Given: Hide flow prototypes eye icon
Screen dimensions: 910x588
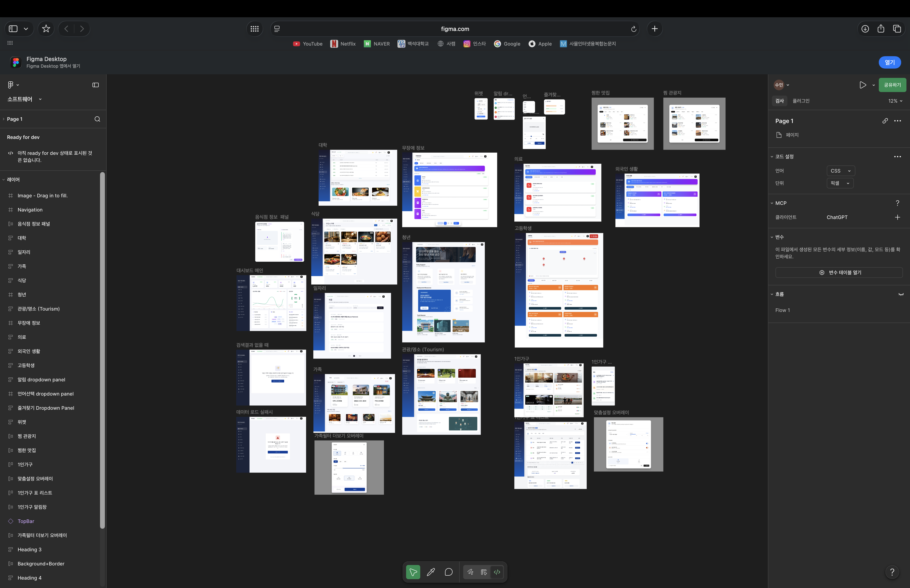Looking at the screenshot, I should coord(901,294).
